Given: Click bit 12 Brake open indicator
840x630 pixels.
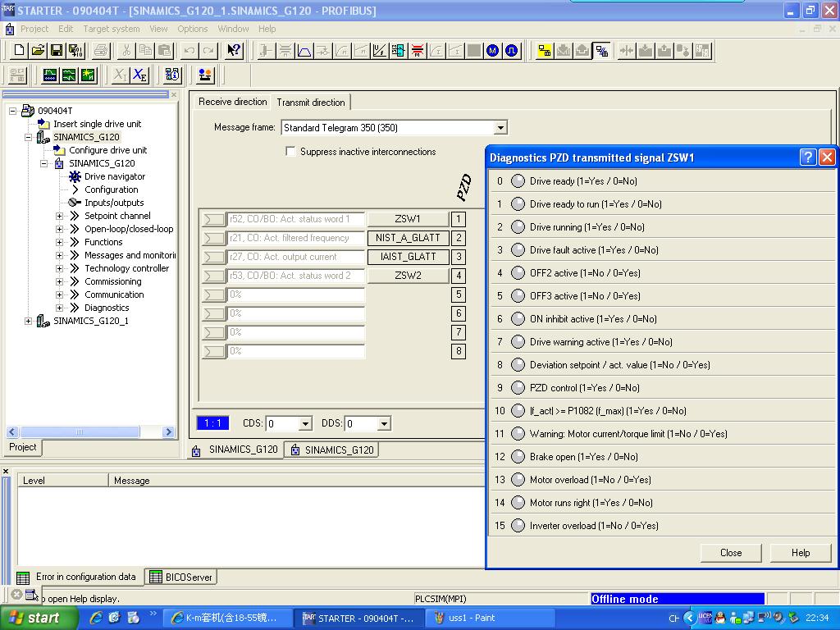Looking at the screenshot, I should tap(518, 457).
